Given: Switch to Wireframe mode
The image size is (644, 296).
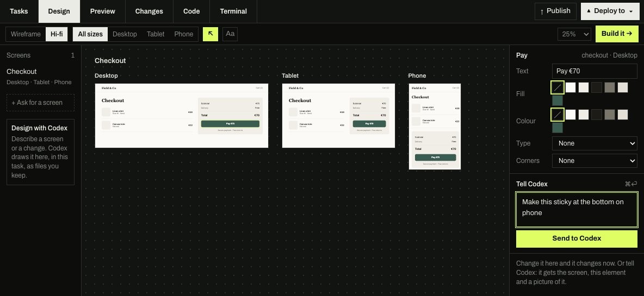Looking at the screenshot, I should point(26,34).
